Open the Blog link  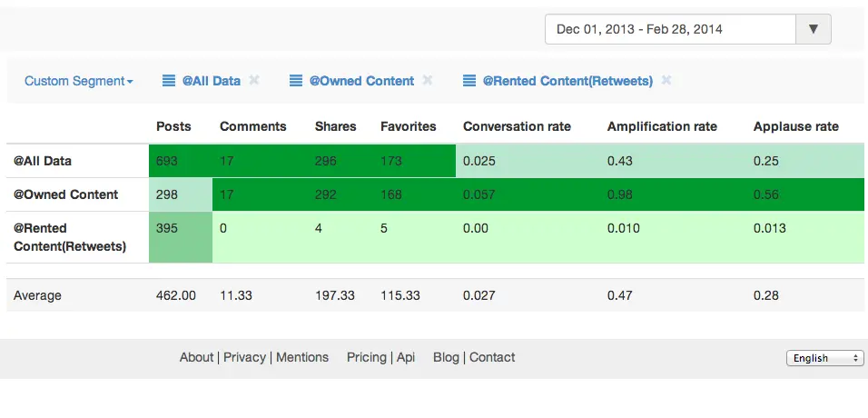click(x=446, y=357)
